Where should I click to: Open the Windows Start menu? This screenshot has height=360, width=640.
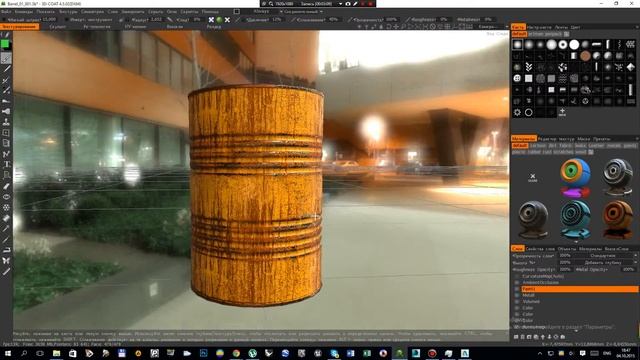(7, 353)
